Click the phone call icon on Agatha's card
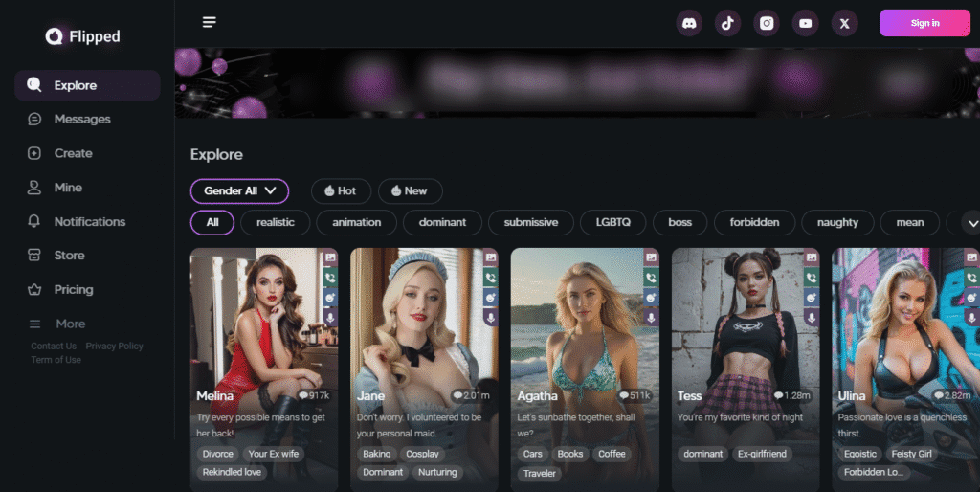The width and height of the screenshot is (980, 492). [x=651, y=277]
